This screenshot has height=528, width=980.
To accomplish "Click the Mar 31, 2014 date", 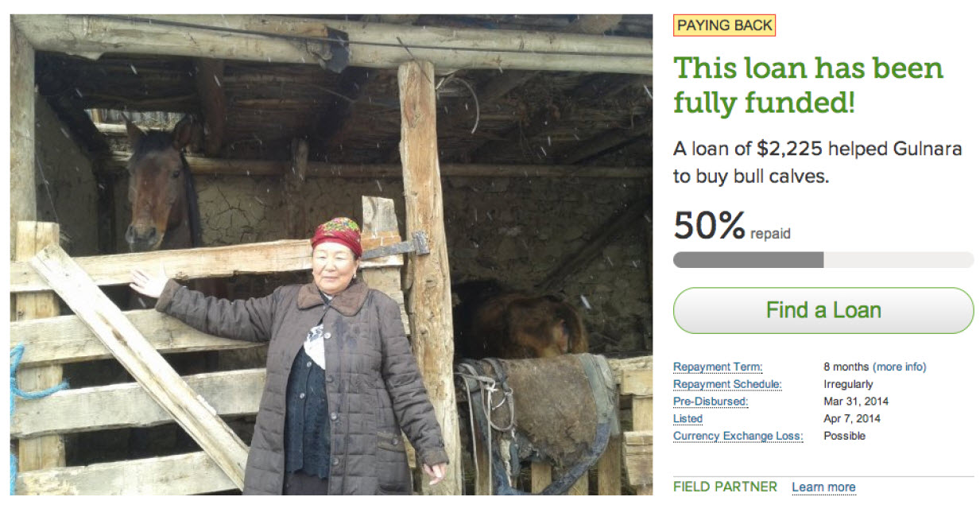I will pos(856,402).
